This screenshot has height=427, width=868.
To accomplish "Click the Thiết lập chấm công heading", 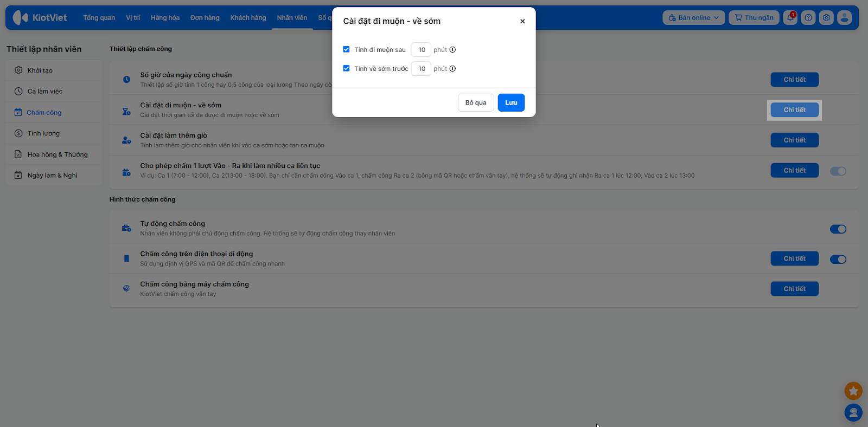I will click(x=141, y=49).
